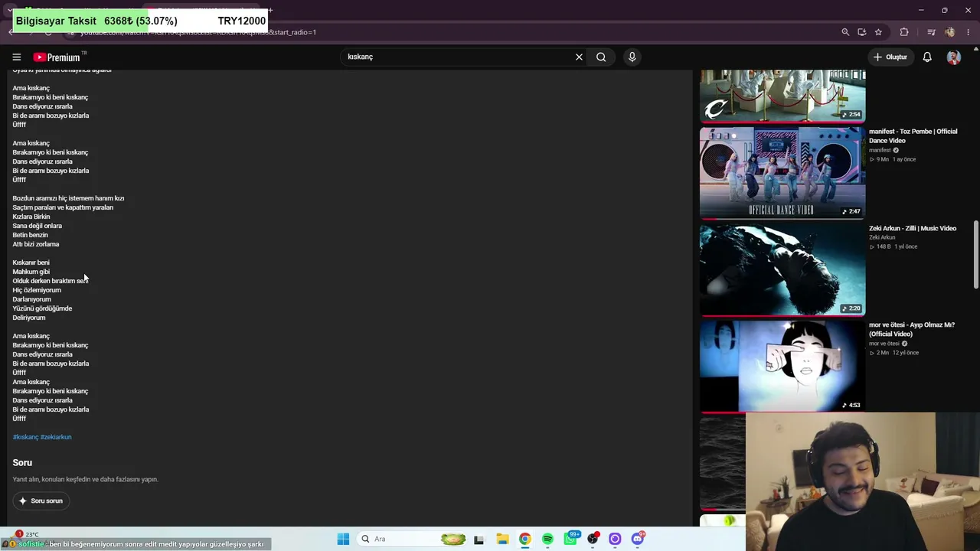The height and width of the screenshot is (551, 980).
Task: Open OBS Studio from the taskbar
Action: [593, 539]
